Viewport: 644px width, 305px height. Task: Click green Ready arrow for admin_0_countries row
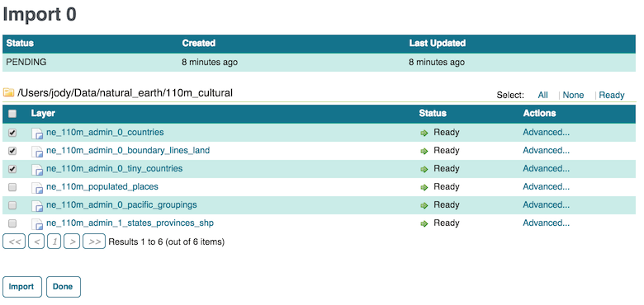point(424,133)
